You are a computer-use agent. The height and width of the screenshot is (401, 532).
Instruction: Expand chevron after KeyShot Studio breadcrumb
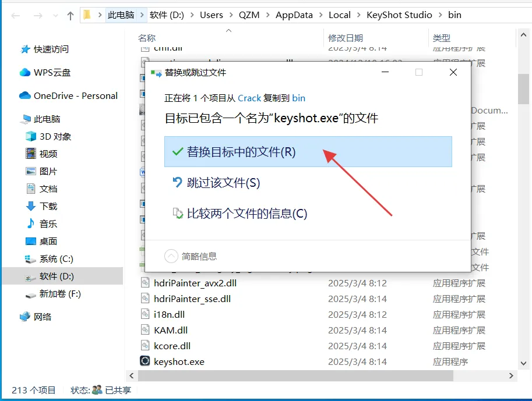[441, 15]
